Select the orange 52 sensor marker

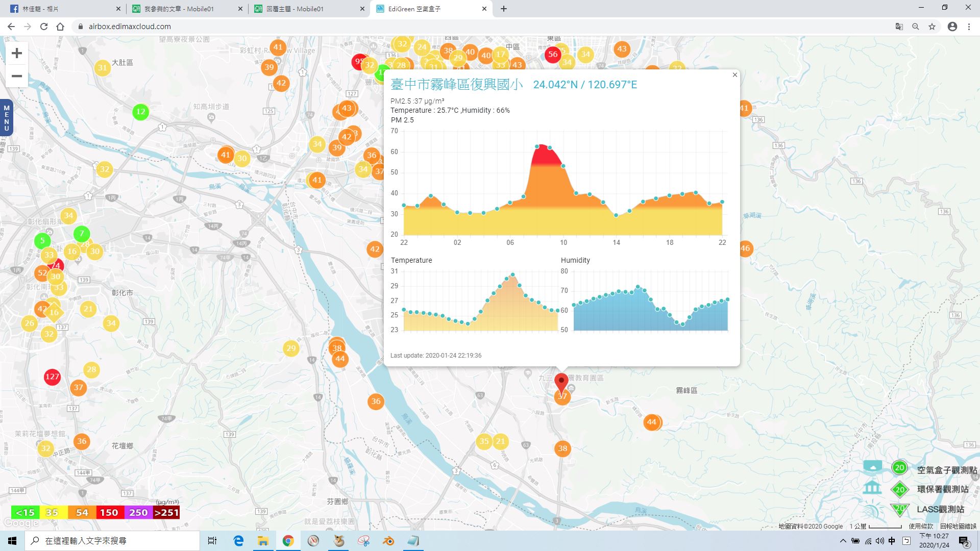42,273
